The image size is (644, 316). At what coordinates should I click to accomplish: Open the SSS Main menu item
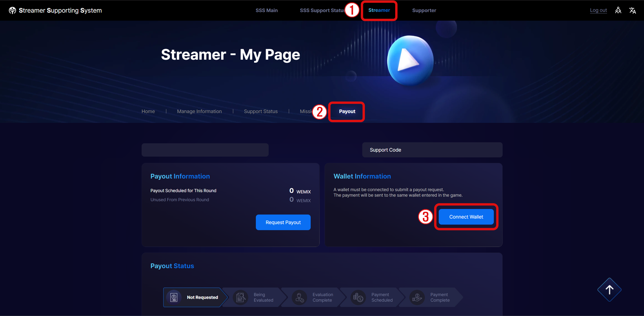(x=267, y=10)
